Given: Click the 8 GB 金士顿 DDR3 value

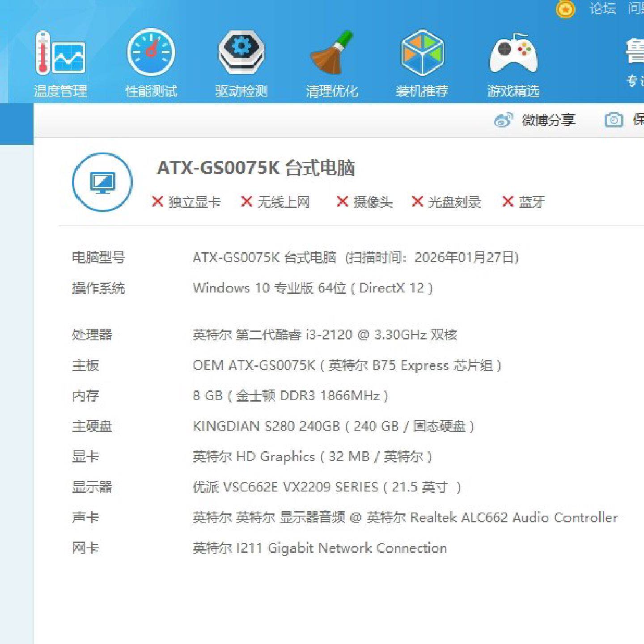Looking at the screenshot, I should [x=290, y=396].
